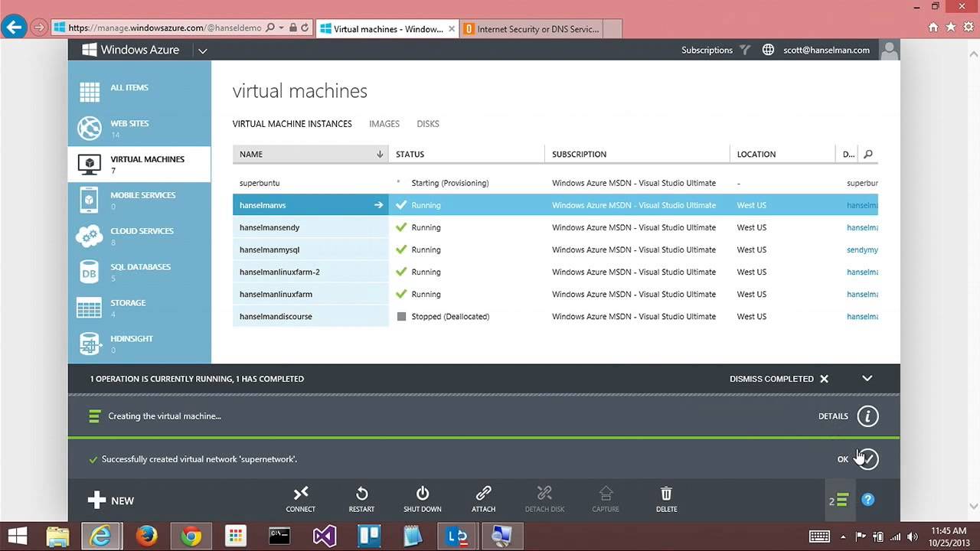980x551 pixels.
Task: Open browser home icon
Action: (x=933, y=28)
